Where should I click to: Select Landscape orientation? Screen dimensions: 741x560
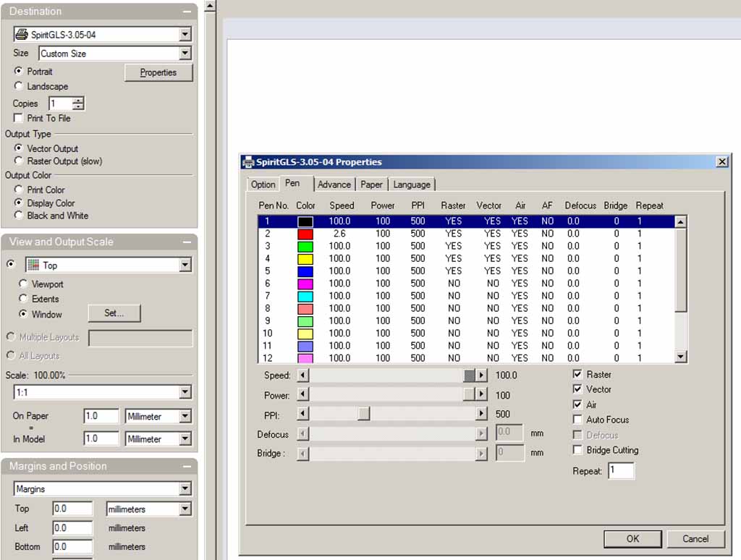[x=18, y=86]
